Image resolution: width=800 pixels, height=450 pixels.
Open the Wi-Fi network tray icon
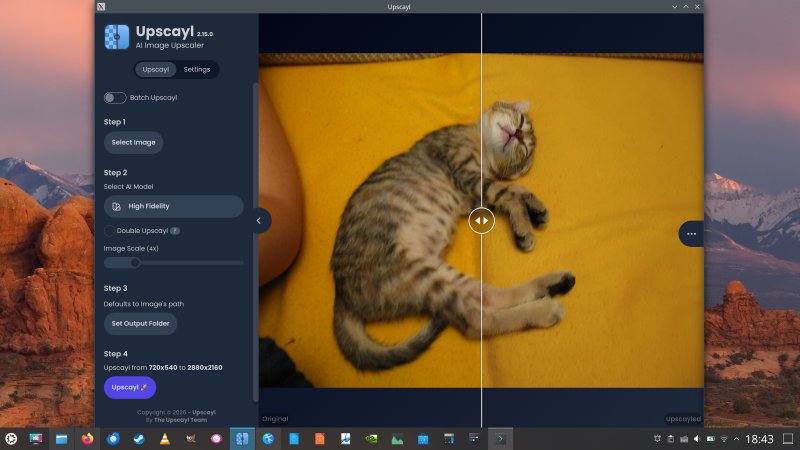pyautogui.click(x=723, y=439)
